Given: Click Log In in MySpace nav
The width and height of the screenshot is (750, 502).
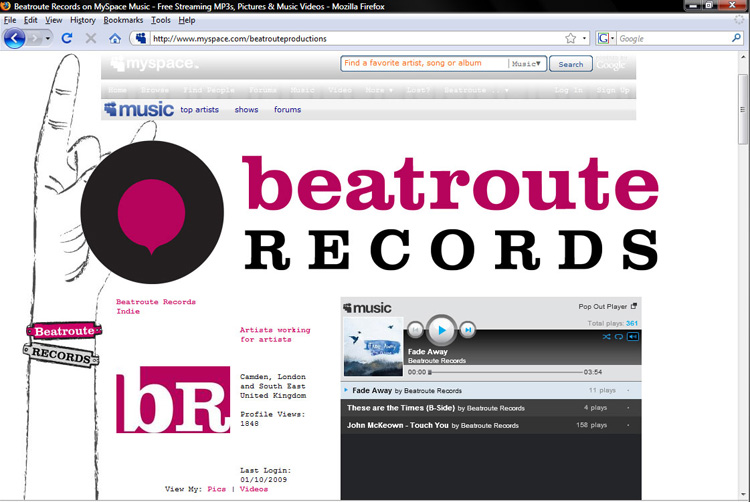Looking at the screenshot, I should click(x=568, y=90).
